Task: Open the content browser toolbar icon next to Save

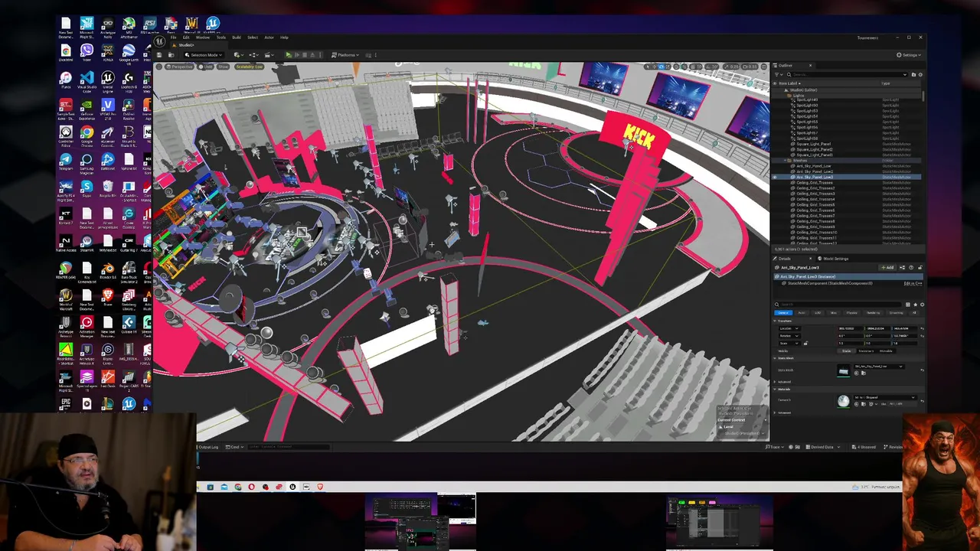Action: click(x=171, y=55)
